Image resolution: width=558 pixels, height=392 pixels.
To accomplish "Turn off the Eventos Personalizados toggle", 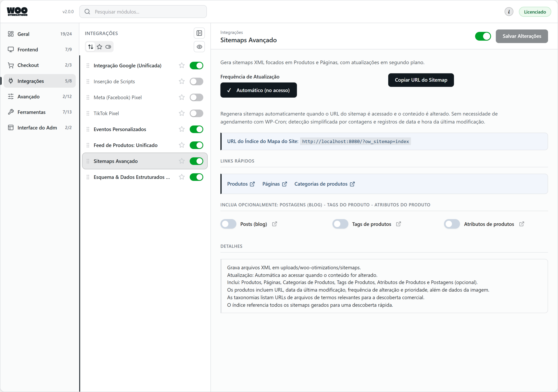I will click(196, 129).
